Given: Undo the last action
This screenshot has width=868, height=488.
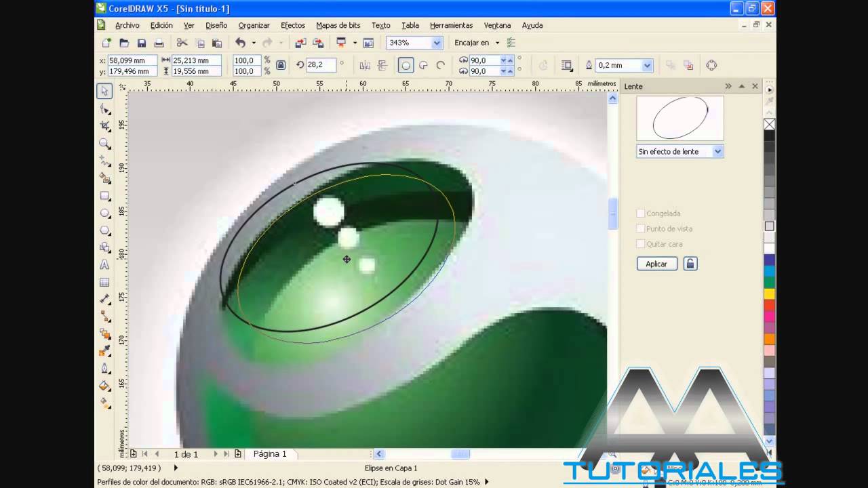Looking at the screenshot, I should pos(240,43).
